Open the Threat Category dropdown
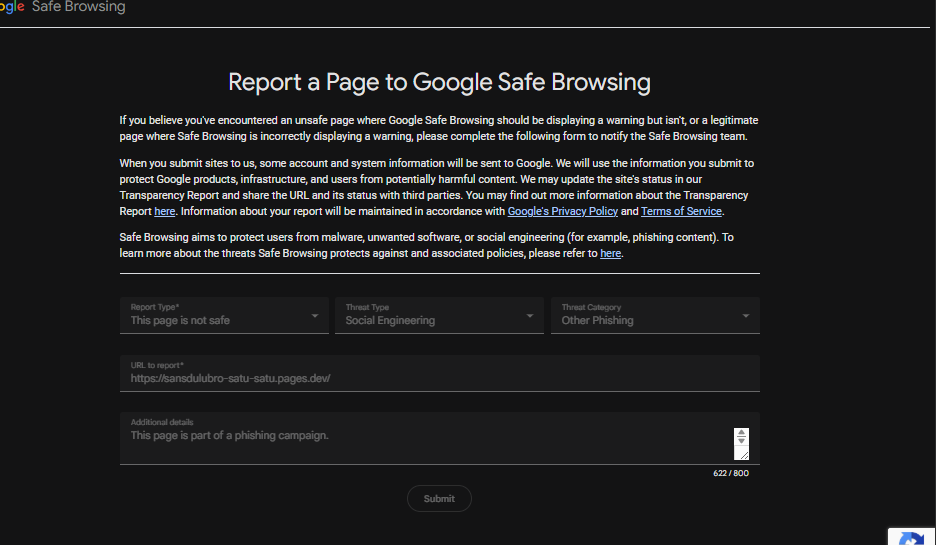The height and width of the screenshot is (545, 936). 655,315
